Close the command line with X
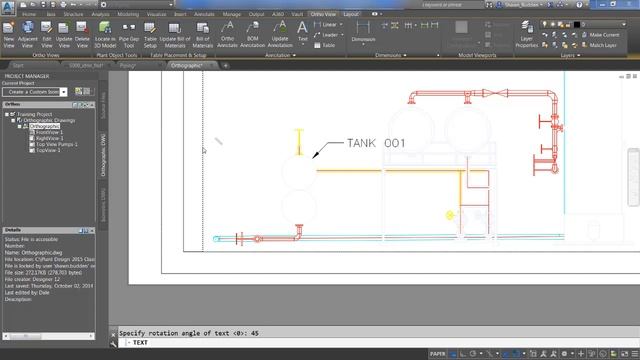Screen dimensions: 640x360 pyautogui.click(x=113, y=334)
